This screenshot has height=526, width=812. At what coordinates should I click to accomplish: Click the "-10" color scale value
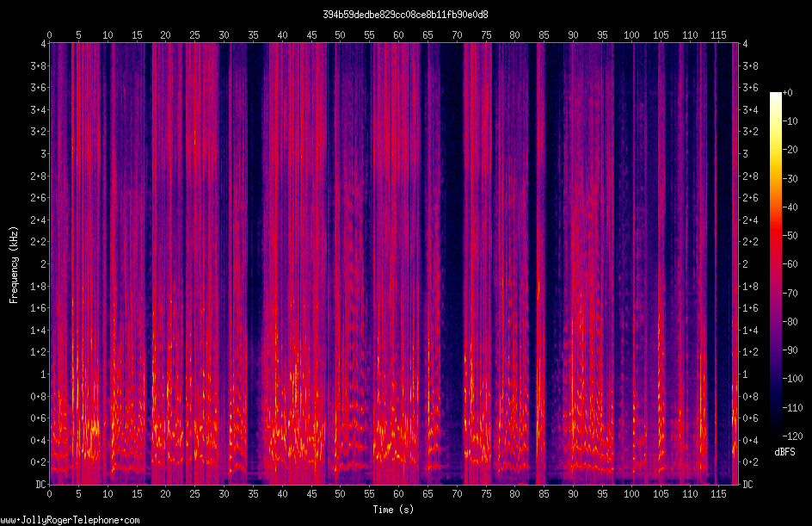[790, 121]
